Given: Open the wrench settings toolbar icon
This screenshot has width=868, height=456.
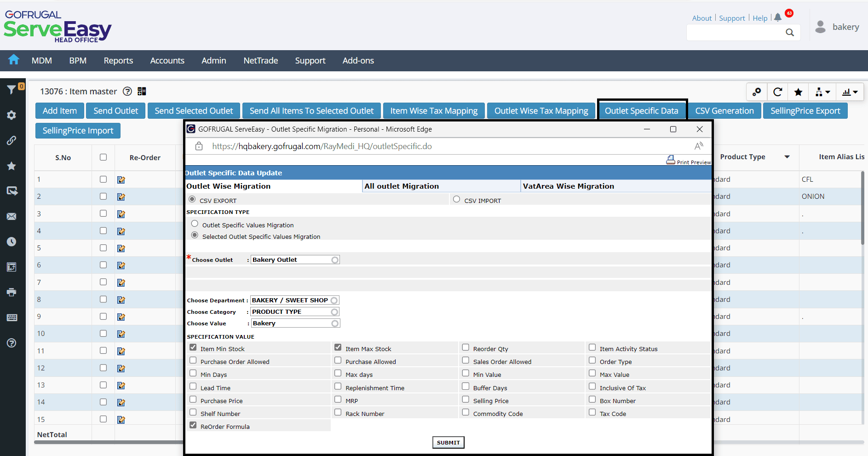Looking at the screenshot, I should [x=757, y=92].
